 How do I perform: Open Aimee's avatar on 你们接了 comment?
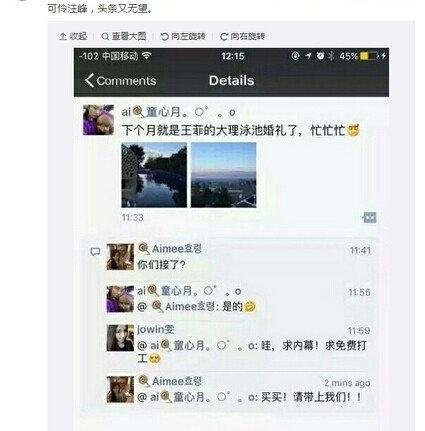coord(120,257)
